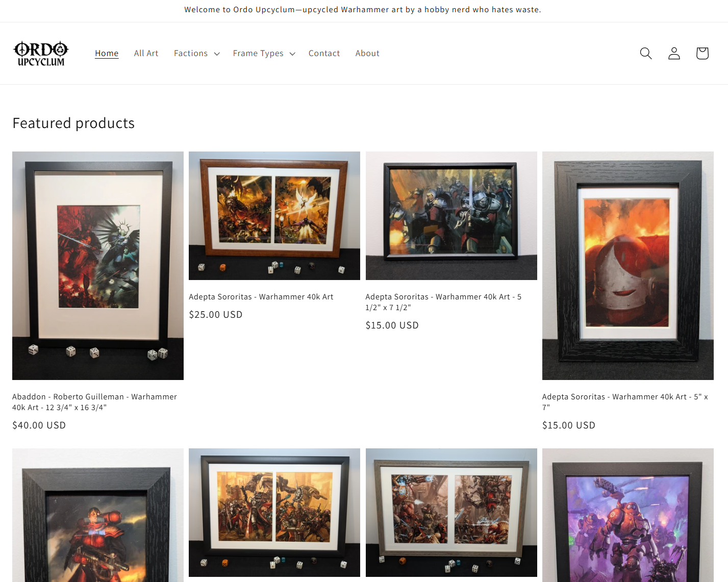The height and width of the screenshot is (582, 728).
Task: Open Adepta Sororitas 5 1/2" x 7 1/2" link
Action: tap(443, 302)
